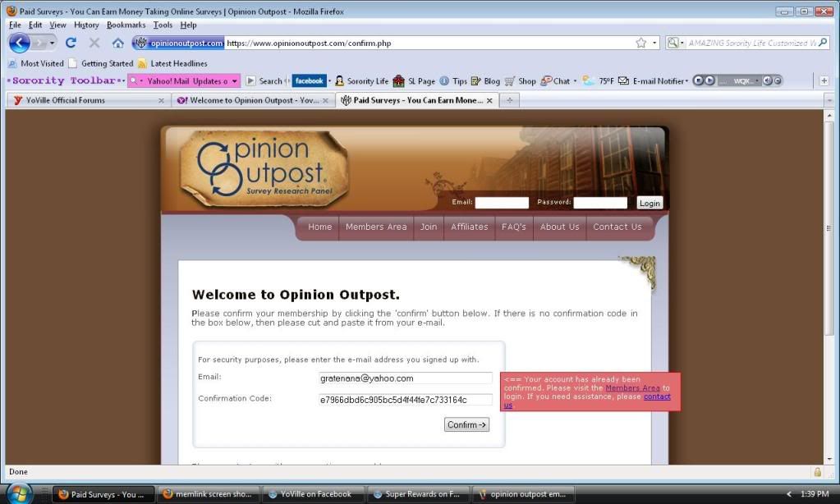Click the header Email input field
The image size is (840, 504).
pyautogui.click(x=502, y=203)
